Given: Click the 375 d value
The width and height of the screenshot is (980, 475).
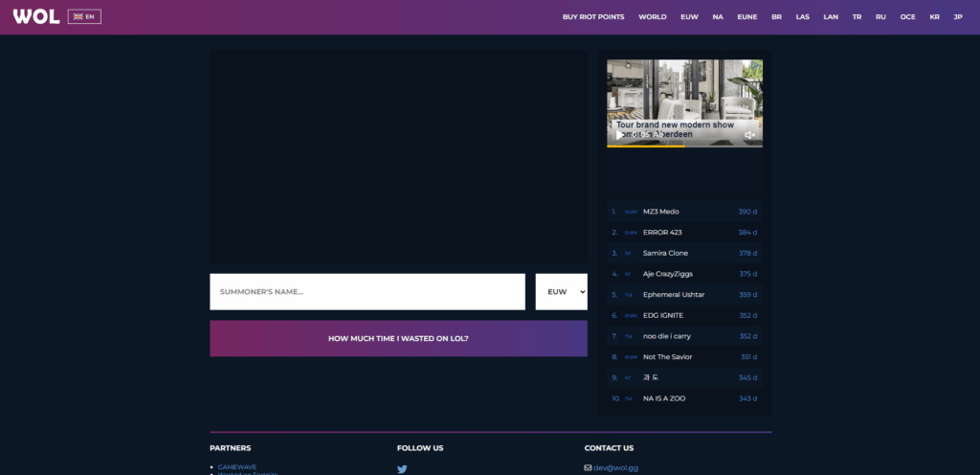Looking at the screenshot, I should 748,274.
